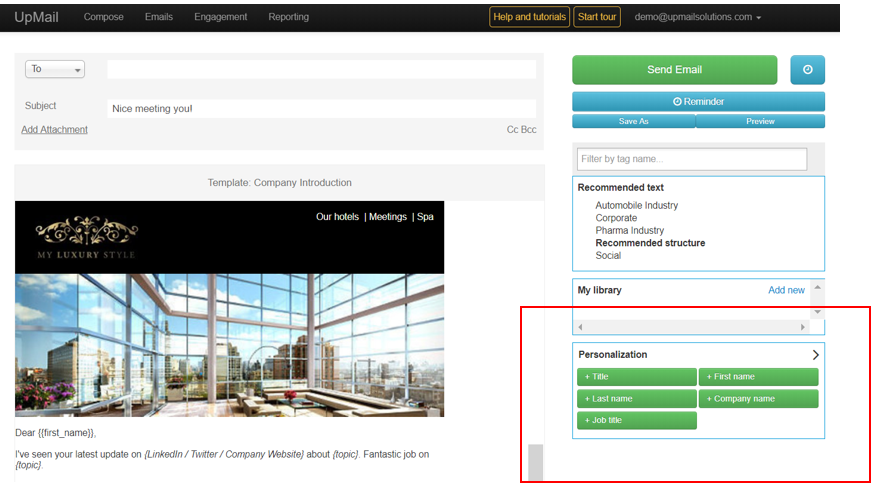879x488 pixels.
Task: Insert the Last name personalization tag
Action: (637, 398)
